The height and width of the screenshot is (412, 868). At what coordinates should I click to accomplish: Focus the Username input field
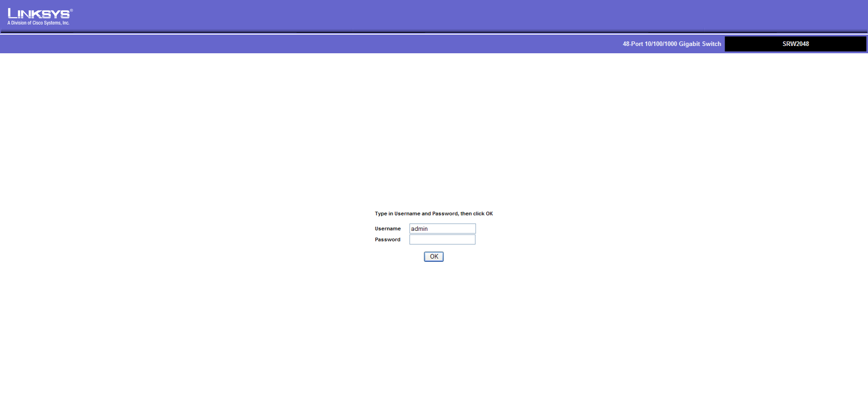(x=442, y=229)
